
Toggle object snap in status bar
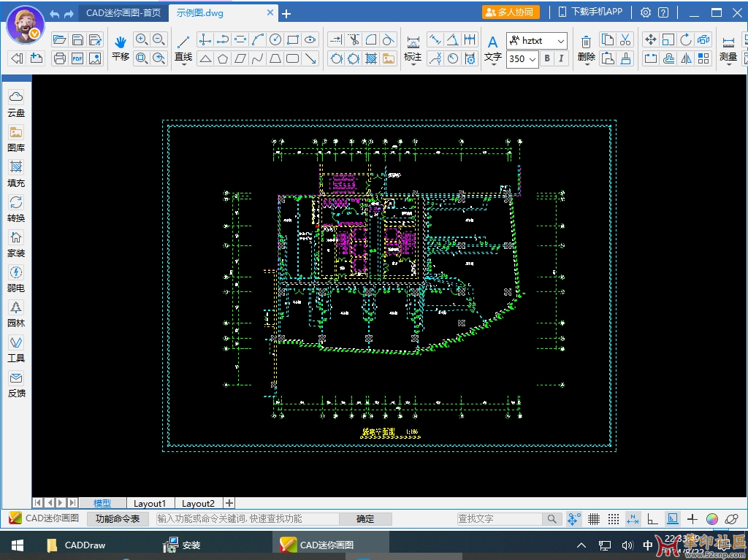point(573,518)
